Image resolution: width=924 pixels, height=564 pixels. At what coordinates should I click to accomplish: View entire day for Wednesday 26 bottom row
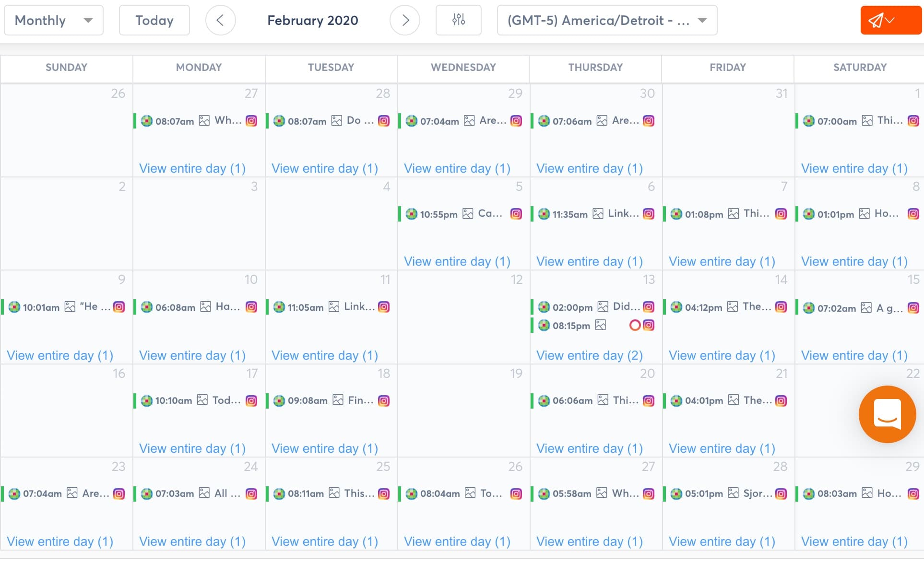(457, 541)
